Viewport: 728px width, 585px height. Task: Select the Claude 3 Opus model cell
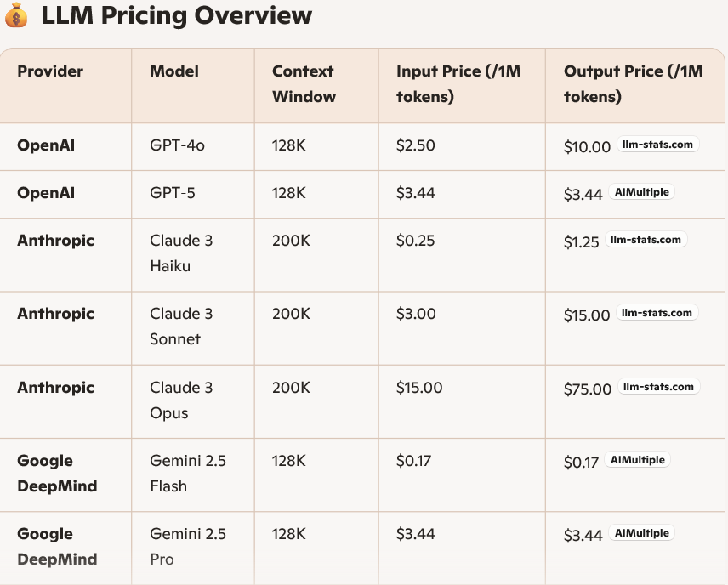click(181, 400)
